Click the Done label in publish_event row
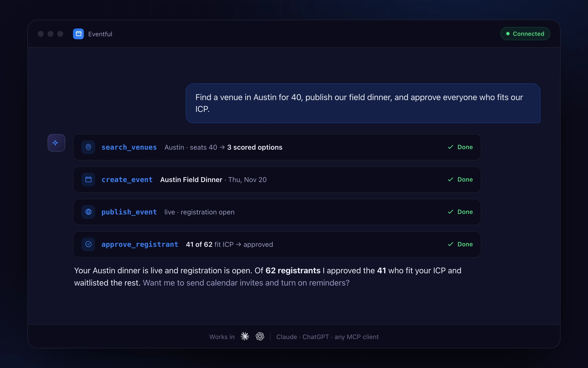This screenshot has height=368, width=588. [465, 212]
